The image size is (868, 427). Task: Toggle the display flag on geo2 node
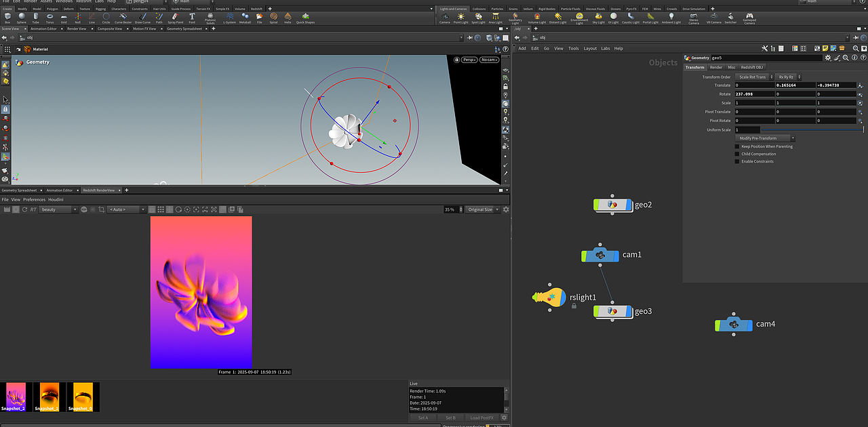[629, 205]
